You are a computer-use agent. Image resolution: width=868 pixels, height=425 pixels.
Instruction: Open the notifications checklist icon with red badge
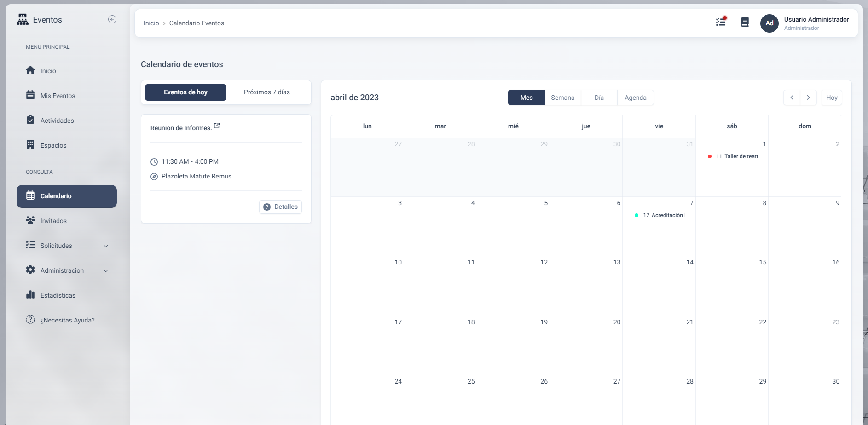(x=721, y=22)
